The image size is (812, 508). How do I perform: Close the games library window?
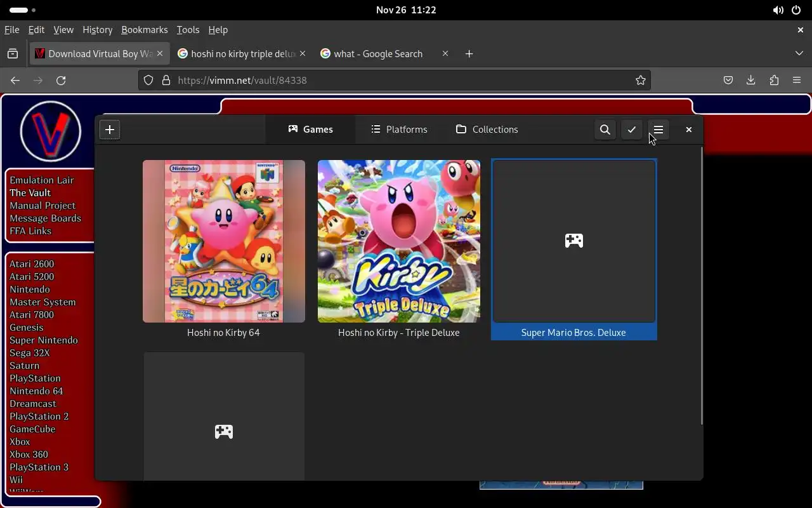(689, 130)
